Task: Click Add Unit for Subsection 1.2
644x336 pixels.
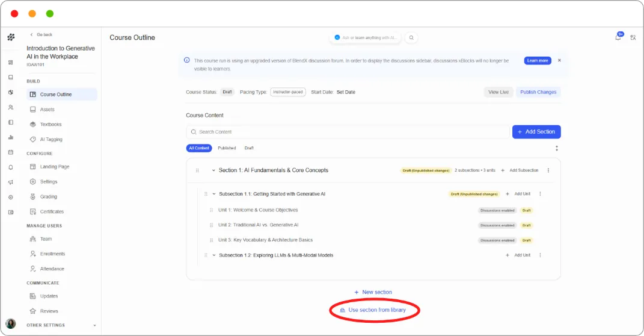Action: click(518, 255)
